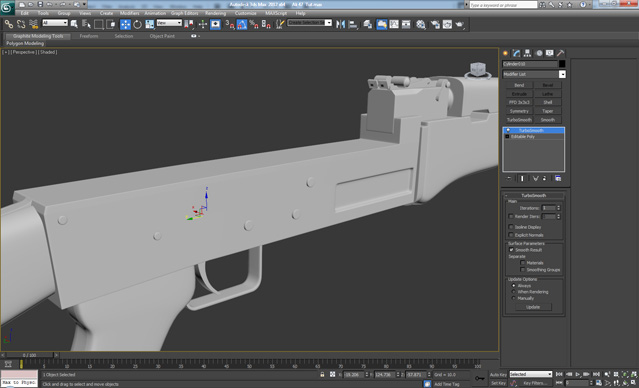Click the Configure Modifier Sets icon

pos(558,178)
